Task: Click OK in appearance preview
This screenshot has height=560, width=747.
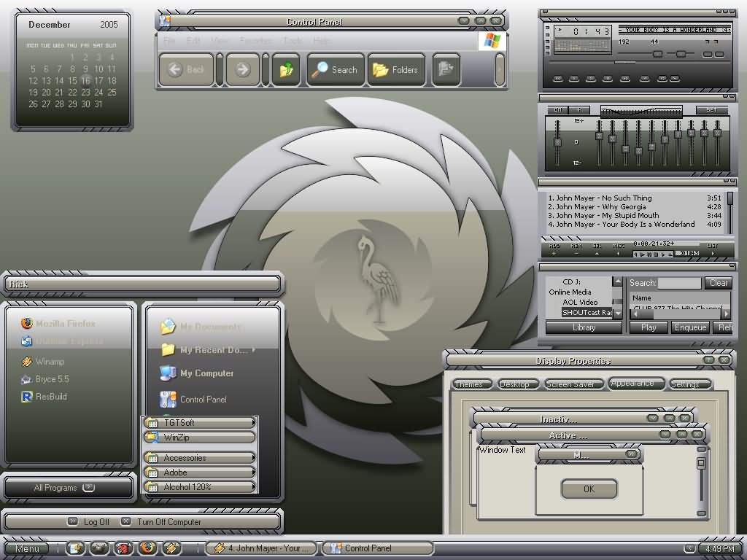Action: pos(589,489)
